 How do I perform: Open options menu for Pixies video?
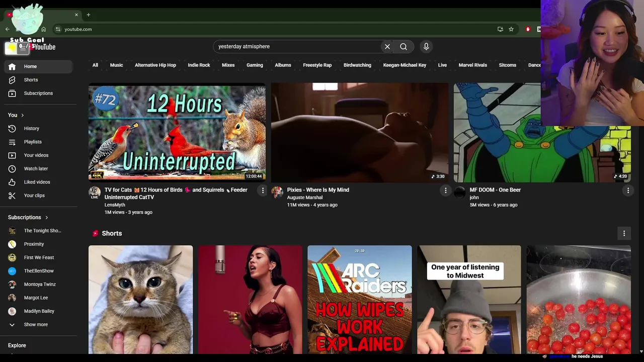click(445, 190)
